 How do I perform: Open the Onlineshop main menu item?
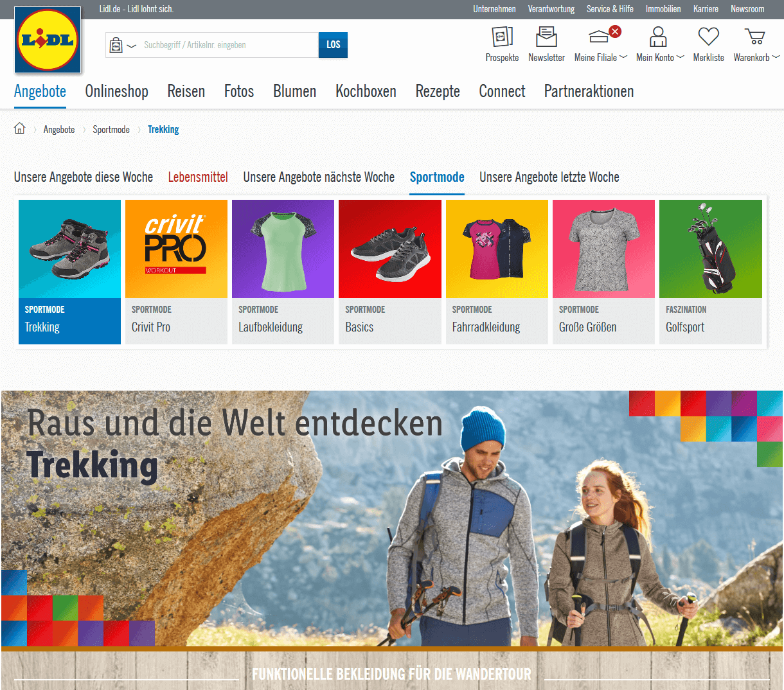tap(116, 91)
